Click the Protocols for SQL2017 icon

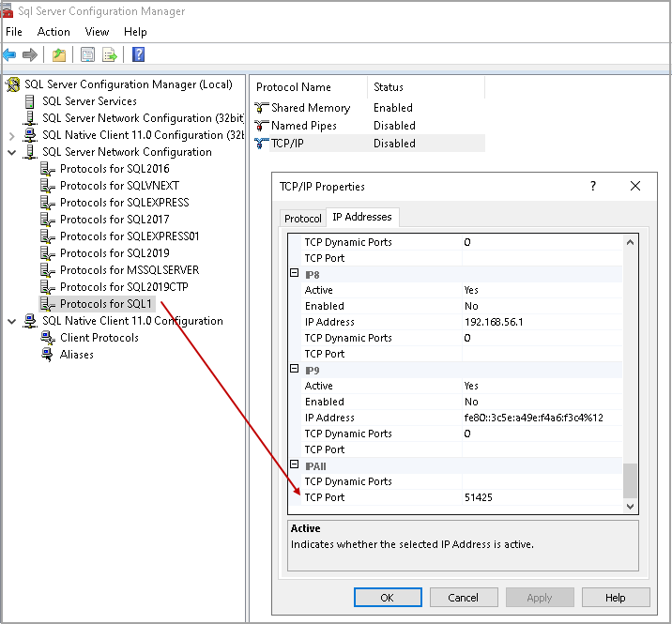(x=47, y=220)
